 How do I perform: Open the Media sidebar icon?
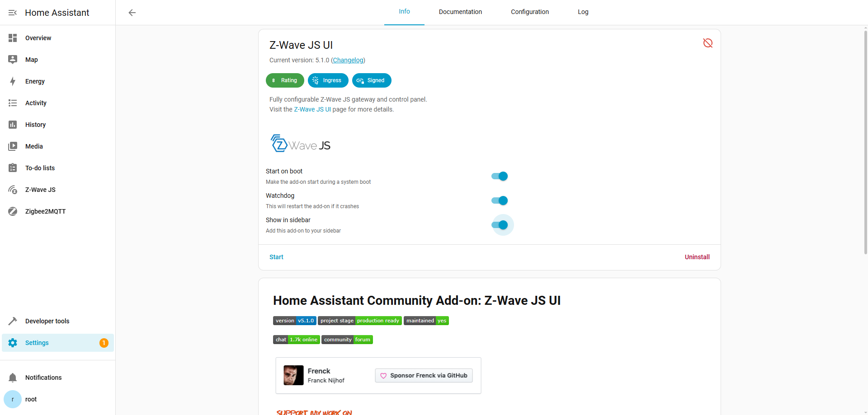13,146
